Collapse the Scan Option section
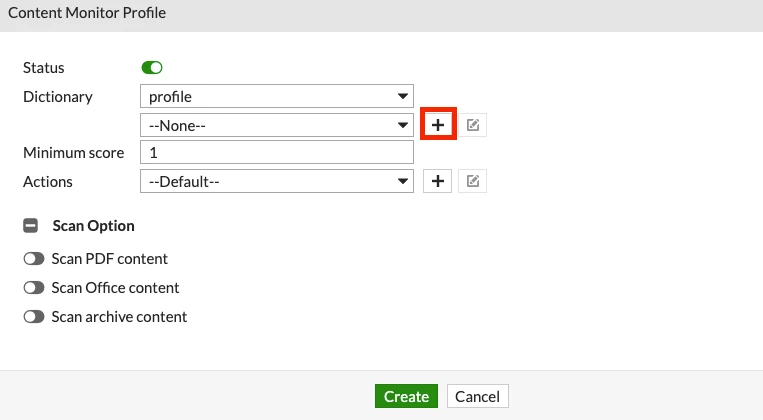Image resolution: width=763 pixels, height=420 pixels. pos(31,226)
